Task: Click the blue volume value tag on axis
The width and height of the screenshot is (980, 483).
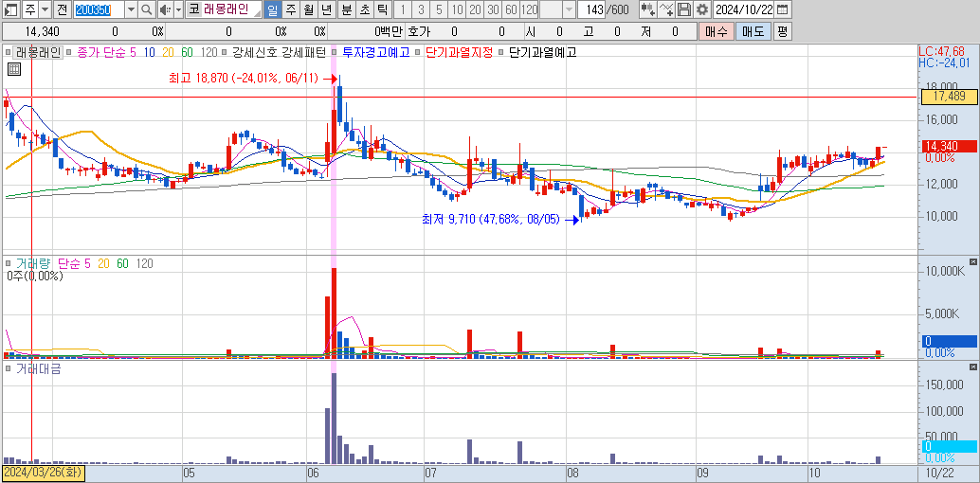Action: (949, 341)
